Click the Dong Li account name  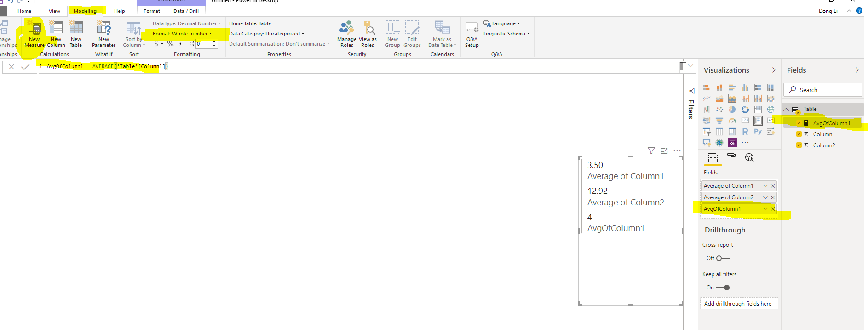coord(828,11)
